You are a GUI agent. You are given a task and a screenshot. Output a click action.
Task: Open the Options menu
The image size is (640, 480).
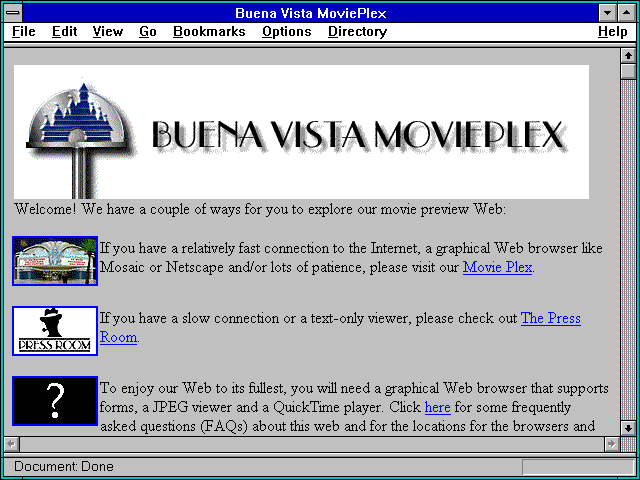point(287,31)
